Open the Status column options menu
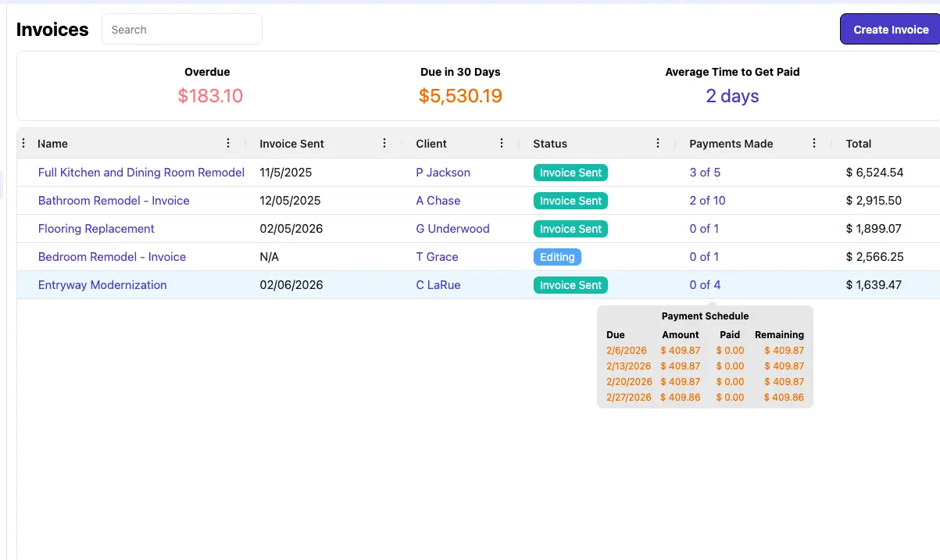The width and height of the screenshot is (940, 560). pos(657,144)
